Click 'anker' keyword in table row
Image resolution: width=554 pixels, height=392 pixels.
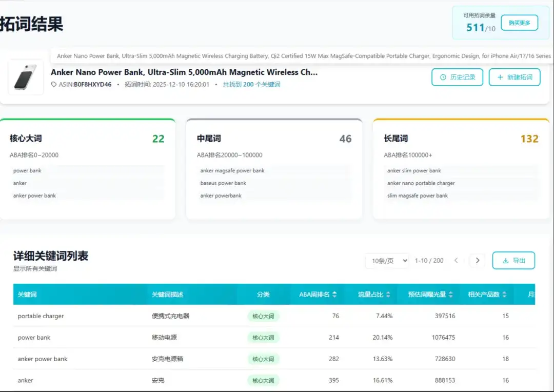coord(25,381)
